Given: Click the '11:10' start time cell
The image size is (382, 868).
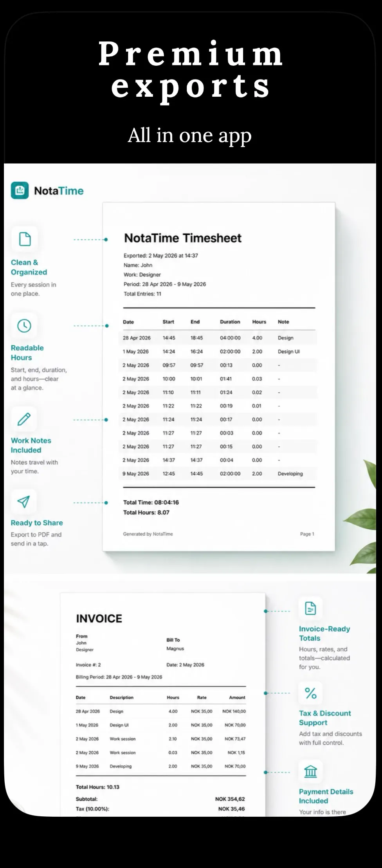Looking at the screenshot, I should [168, 392].
